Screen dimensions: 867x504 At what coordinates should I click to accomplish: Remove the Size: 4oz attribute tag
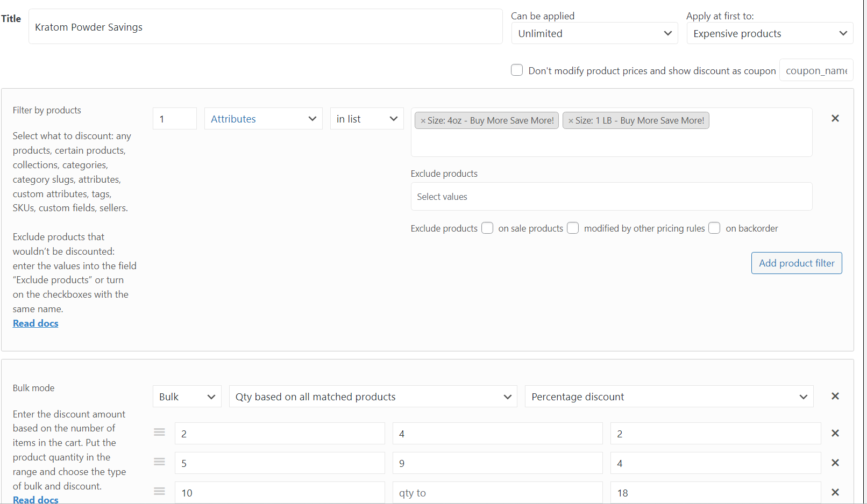pyautogui.click(x=423, y=121)
